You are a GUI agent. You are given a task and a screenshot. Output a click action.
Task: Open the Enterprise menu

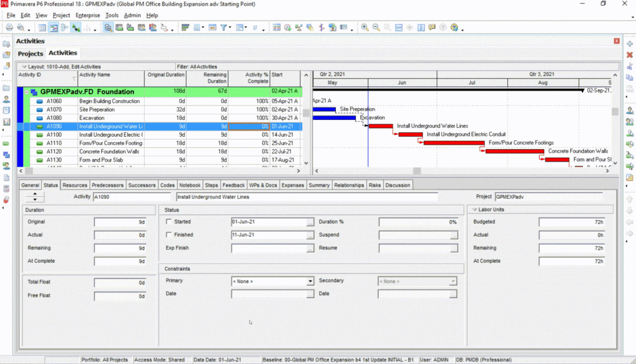(88, 16)
